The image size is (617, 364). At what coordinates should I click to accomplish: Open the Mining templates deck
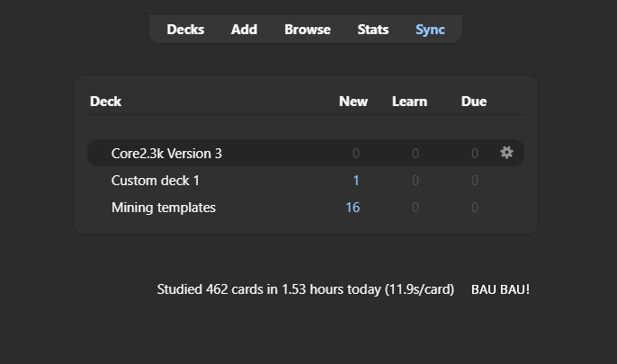pos(164,208)
